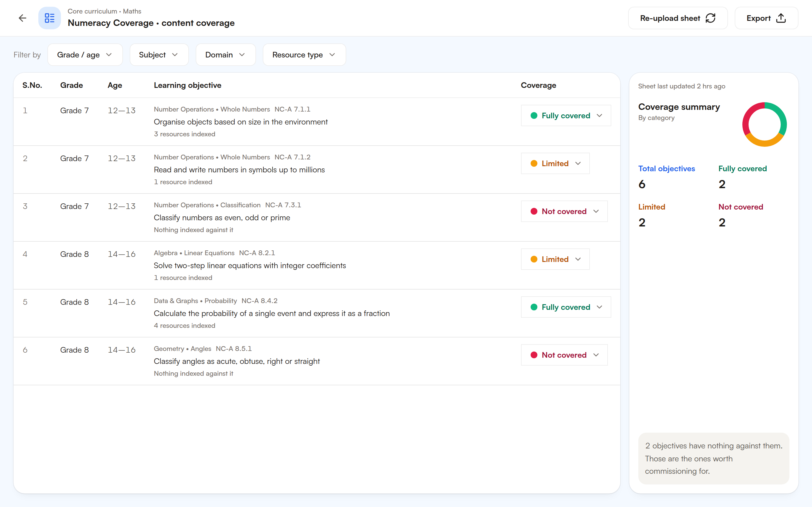
Task: Click the green status dot for objective 5
Action: pos(534,307)
